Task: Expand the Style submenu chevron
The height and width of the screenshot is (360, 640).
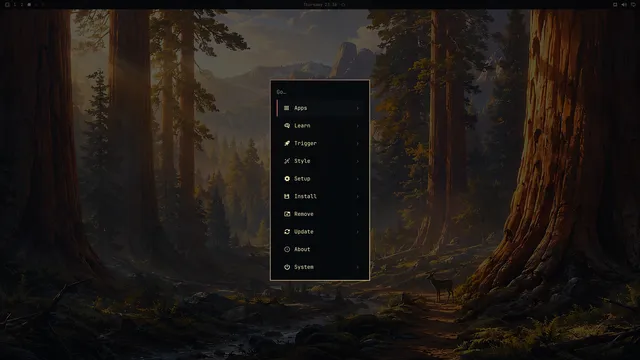Action: (x=358, y=161)
